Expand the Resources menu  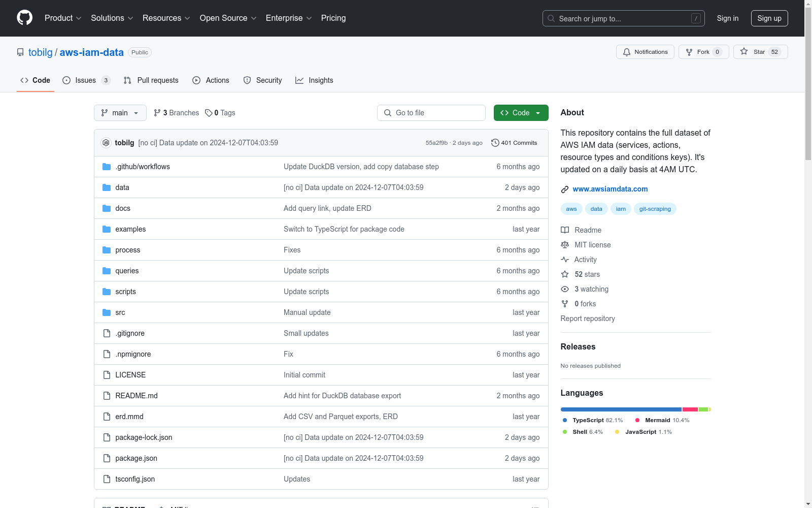[x=166, y=18]
